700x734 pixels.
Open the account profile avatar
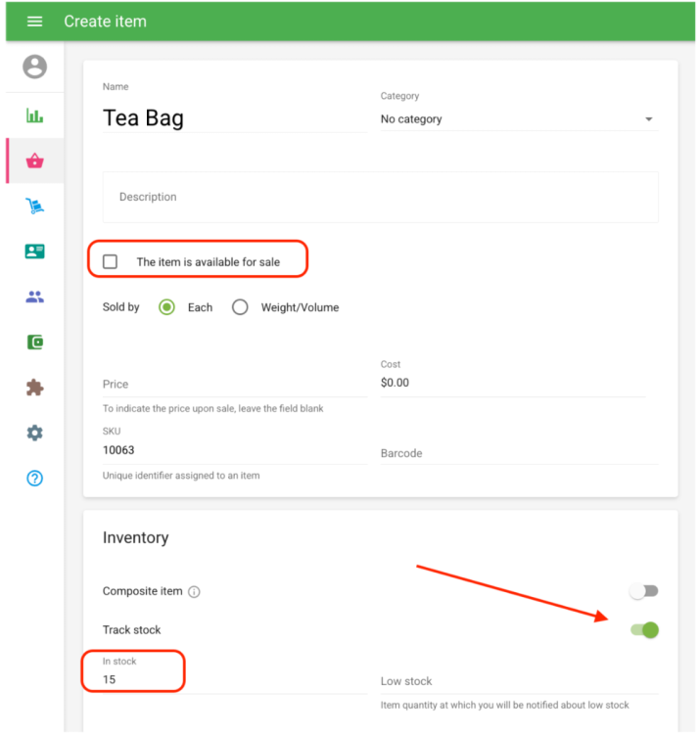point(34,67)
